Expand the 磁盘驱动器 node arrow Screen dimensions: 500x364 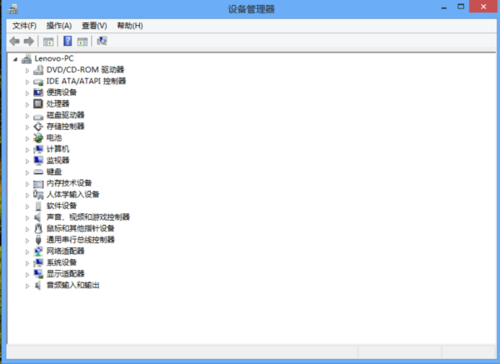click(27, 116)
